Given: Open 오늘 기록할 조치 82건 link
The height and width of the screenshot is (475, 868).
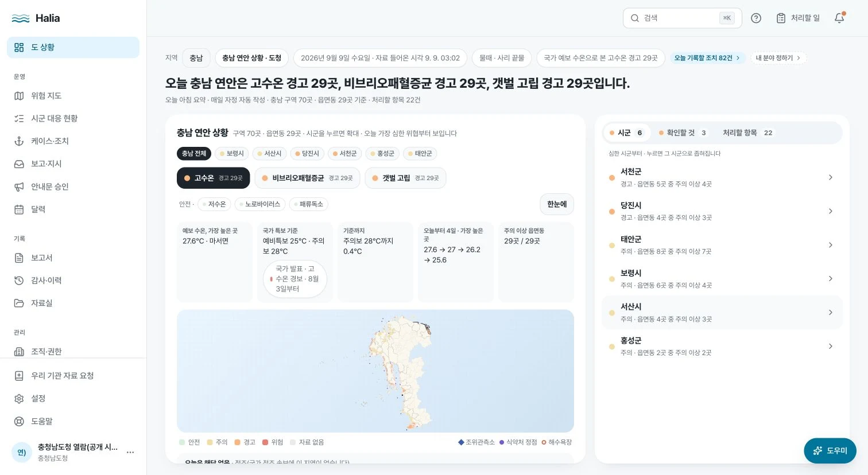Looking at the screenshot, I should (x=707, y=58).
